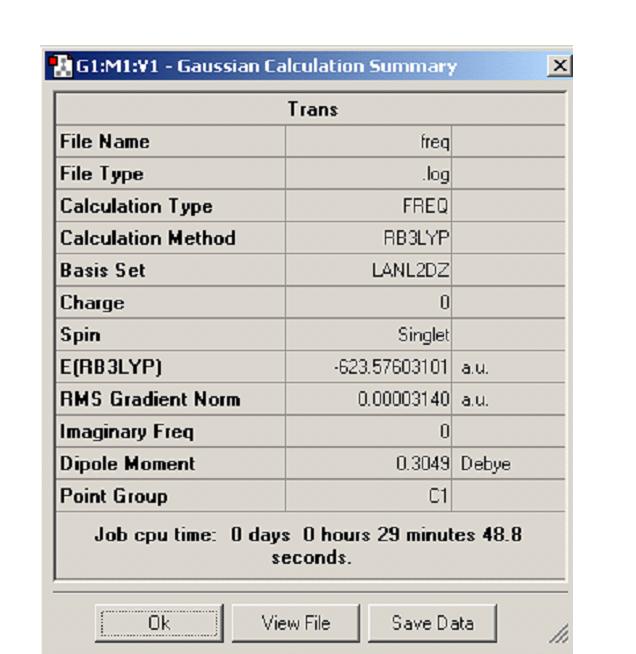Select the Imaginary Freq value '0'
This screenshot has height=654, width=636.
445,431
